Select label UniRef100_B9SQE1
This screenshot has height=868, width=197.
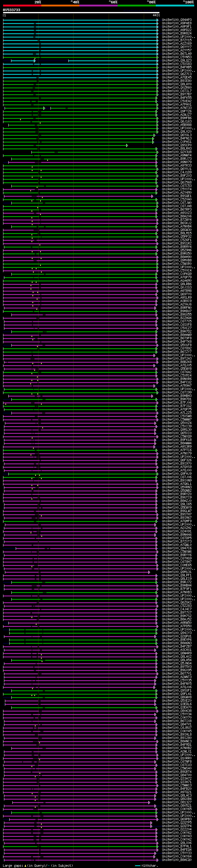(177, 196)
